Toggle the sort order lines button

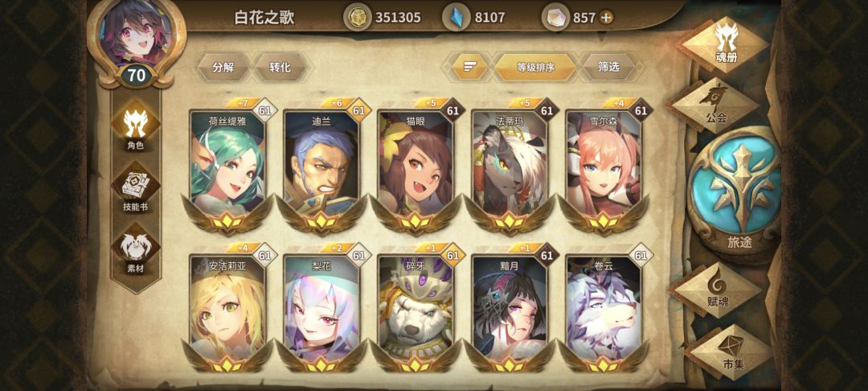tap(470, 67)
